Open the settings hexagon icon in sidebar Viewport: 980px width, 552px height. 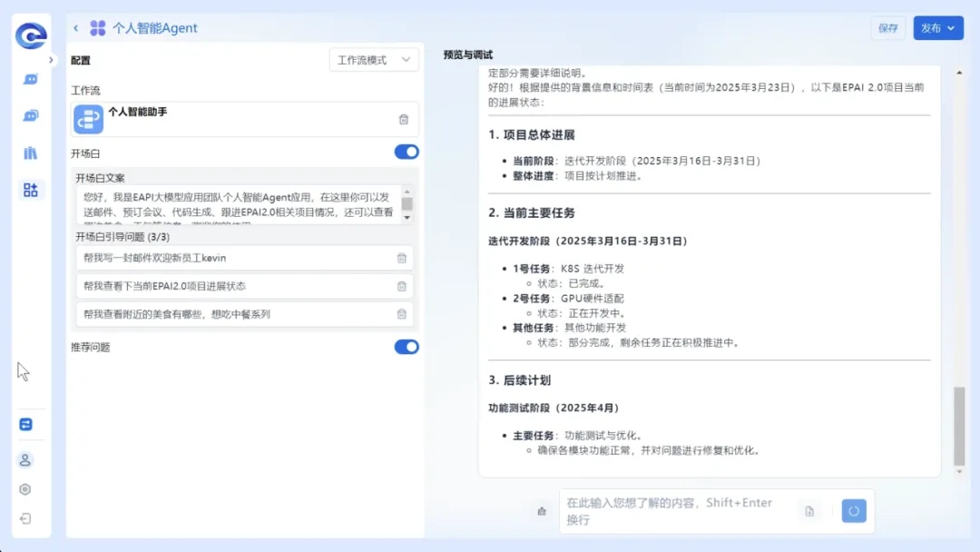(25, 489)
